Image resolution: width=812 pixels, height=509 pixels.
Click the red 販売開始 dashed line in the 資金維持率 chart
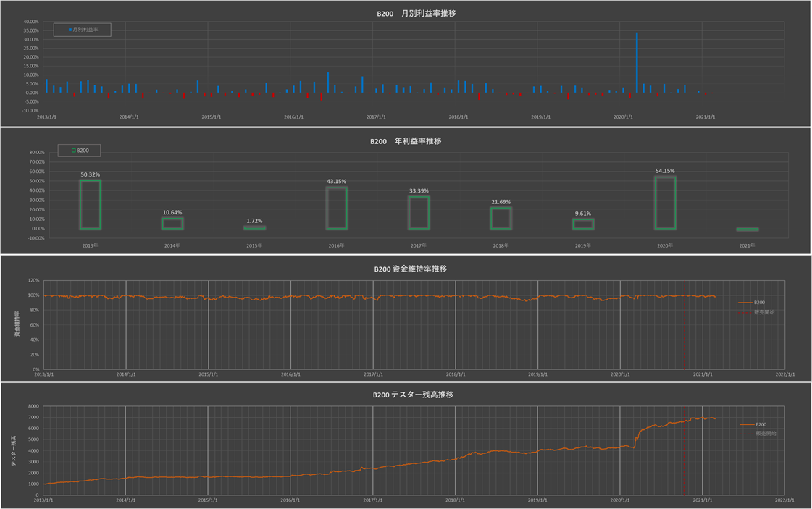(x=683, y=324)
